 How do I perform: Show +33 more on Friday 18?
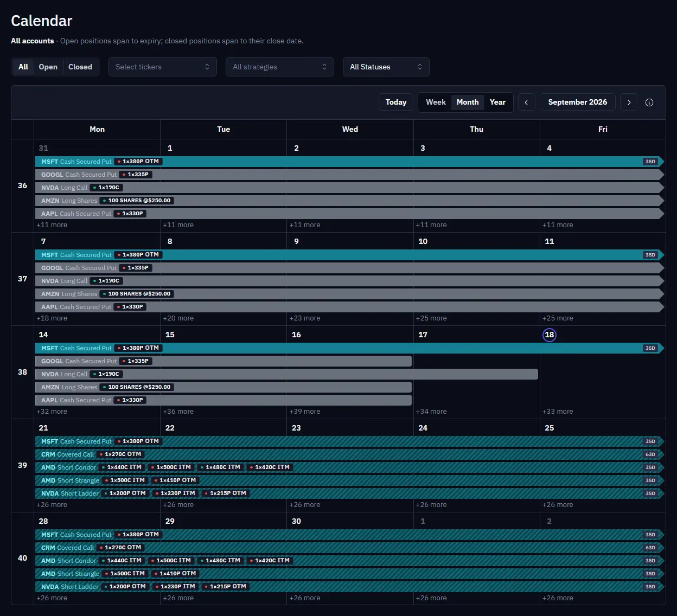pos(558,412)
